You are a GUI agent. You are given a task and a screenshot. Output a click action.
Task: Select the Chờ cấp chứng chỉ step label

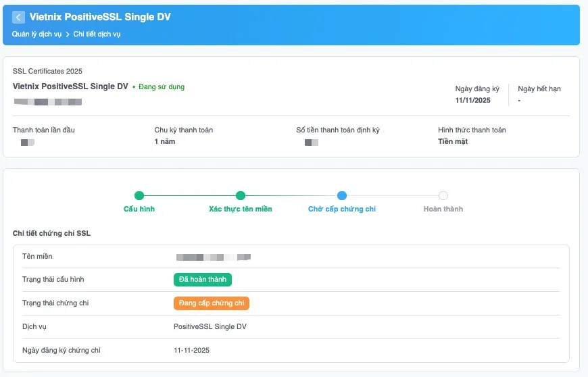[342, 209]
